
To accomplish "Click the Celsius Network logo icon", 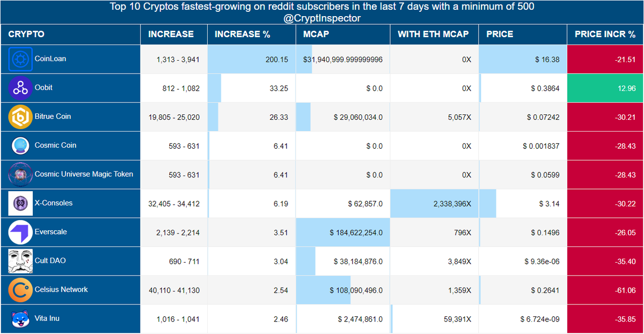I will tap(20, 290).
